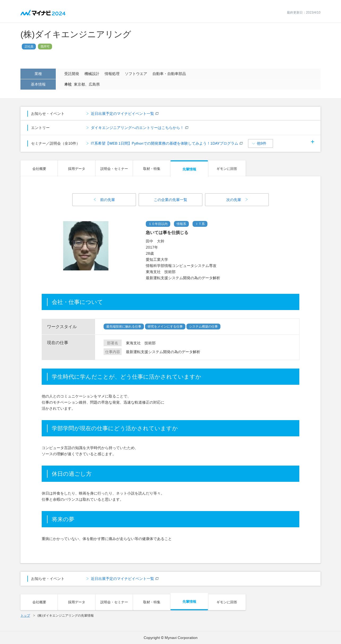The height and width of the screenshot is (644, 341).
Task: Click the 愛知工業大学 text
Action: tap(157, 260)
